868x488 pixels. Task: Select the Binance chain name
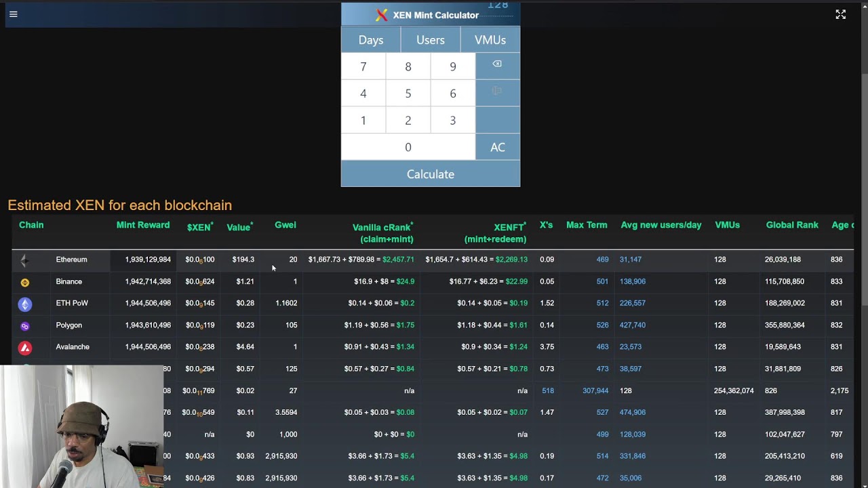point(68,281)
